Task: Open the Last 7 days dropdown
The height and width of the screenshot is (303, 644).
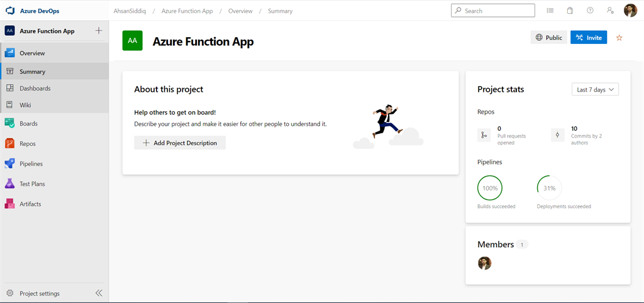Action: click(x=595, y=89)
